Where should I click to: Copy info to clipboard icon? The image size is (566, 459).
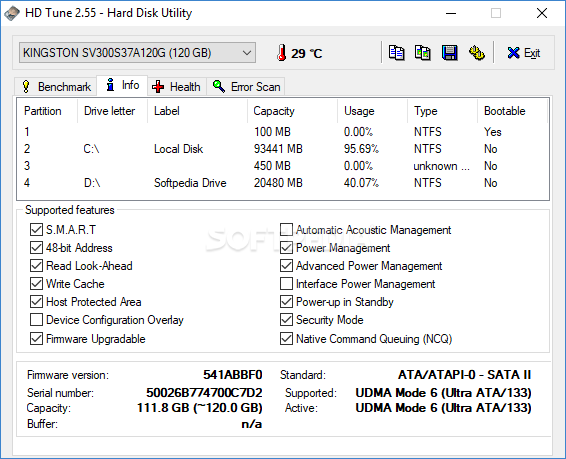396,53
